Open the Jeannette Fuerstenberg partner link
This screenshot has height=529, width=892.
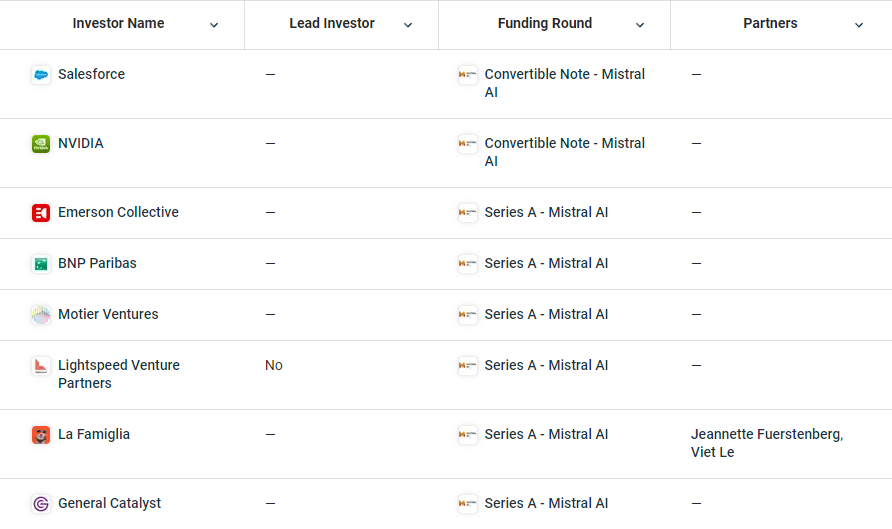point(767,434)
